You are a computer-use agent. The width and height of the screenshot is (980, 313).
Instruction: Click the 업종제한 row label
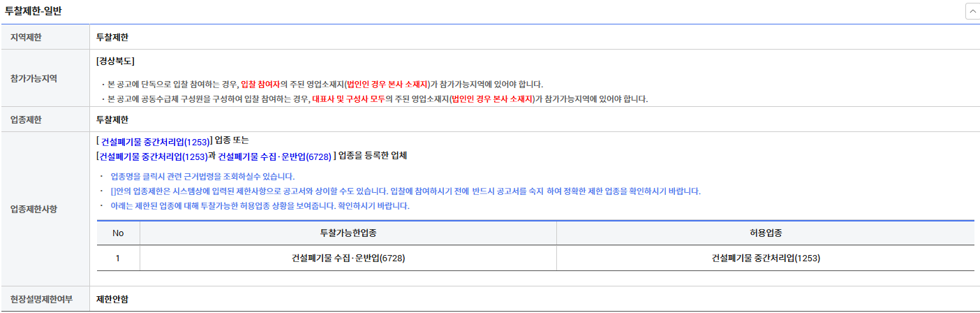point(26,119)
